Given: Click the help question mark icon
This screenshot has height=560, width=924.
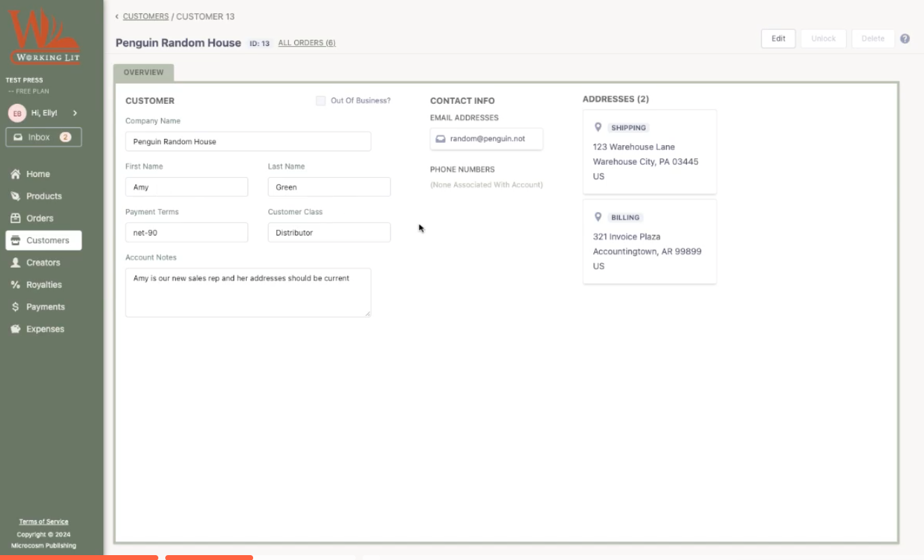Looking at the screenshot, I should click(904, 39).
